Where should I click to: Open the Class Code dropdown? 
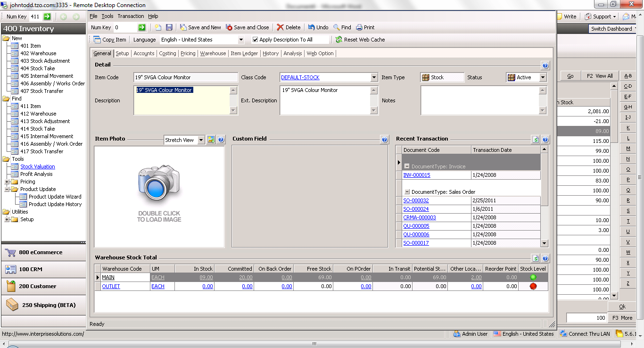click(374, 77)
